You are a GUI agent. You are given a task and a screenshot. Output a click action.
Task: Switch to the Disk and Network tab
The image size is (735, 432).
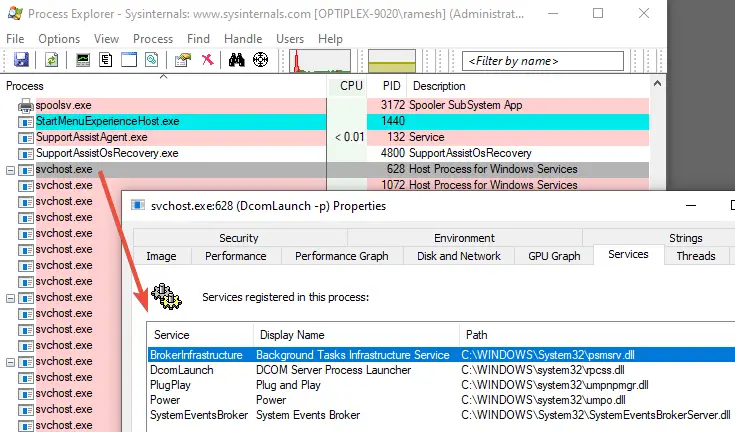pyautogui.click(x=459, y=256)
